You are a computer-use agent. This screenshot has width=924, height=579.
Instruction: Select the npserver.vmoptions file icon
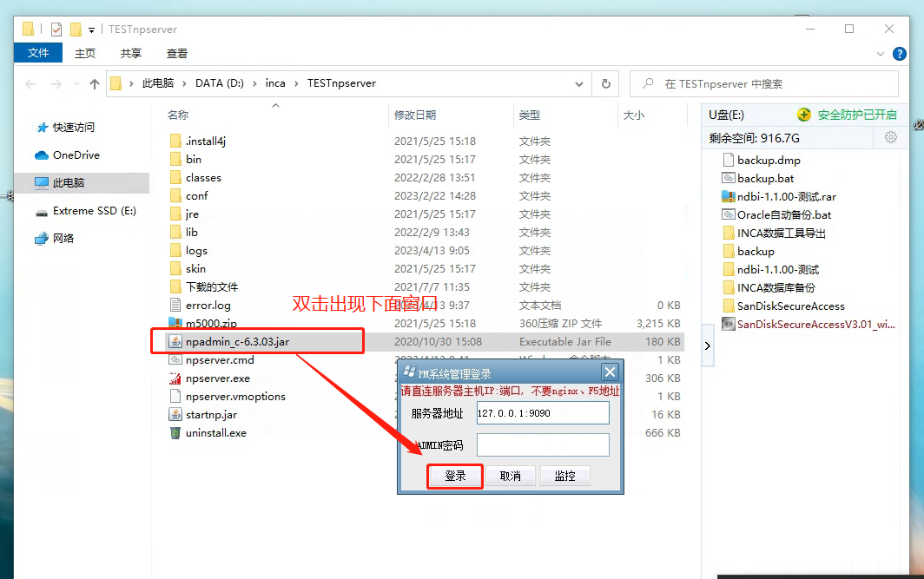175,397
